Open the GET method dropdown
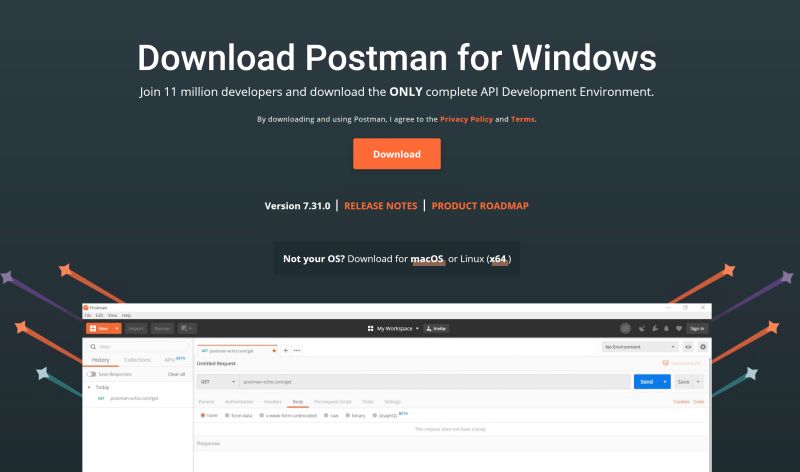 point(218,382)
